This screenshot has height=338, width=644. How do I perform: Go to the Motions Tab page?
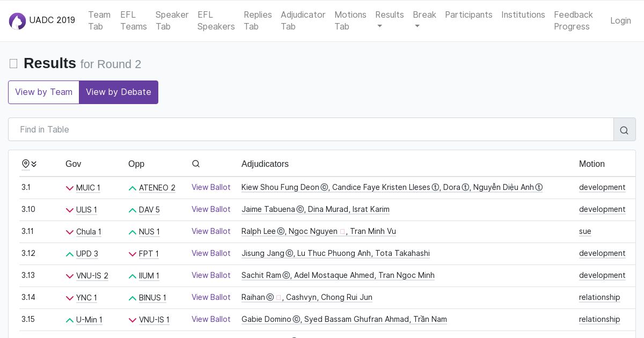click(x=350, y=20)
